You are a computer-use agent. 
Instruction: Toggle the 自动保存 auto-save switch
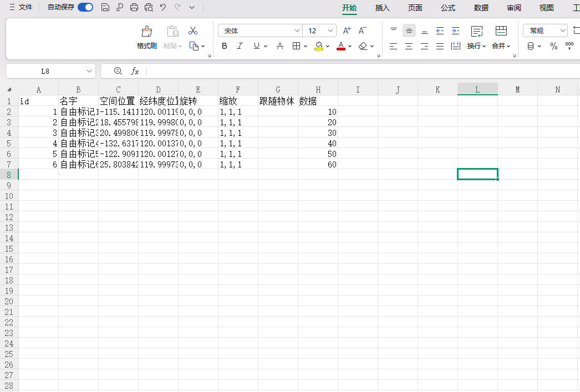coord(85,8)
